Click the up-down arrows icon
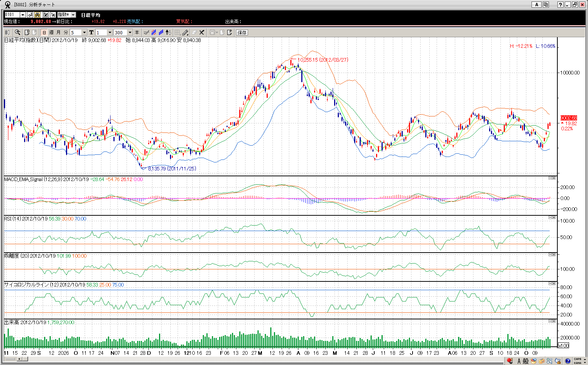This screenshot has height=365, width=588. coord(168,32)
